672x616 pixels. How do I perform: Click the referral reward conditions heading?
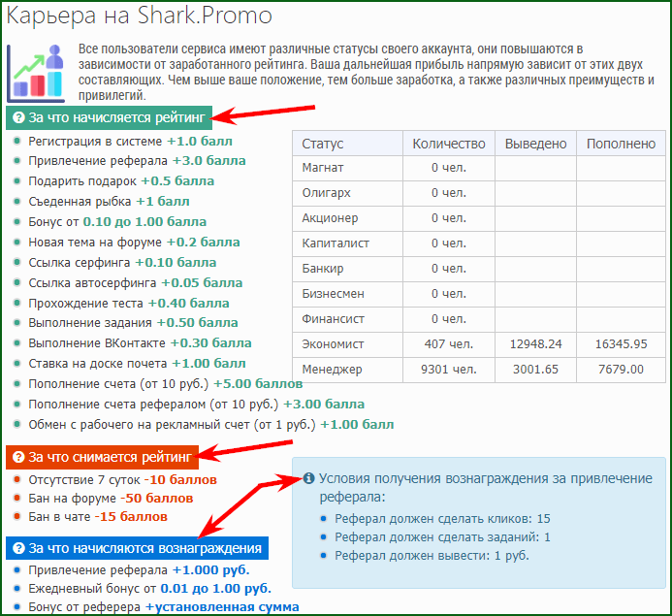click(486, 488)
